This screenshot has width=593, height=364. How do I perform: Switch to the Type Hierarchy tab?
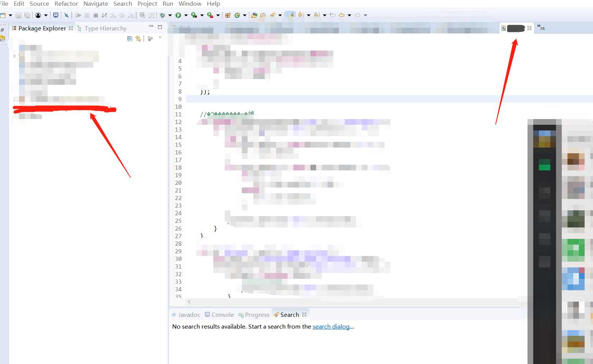tap(102, 28)
